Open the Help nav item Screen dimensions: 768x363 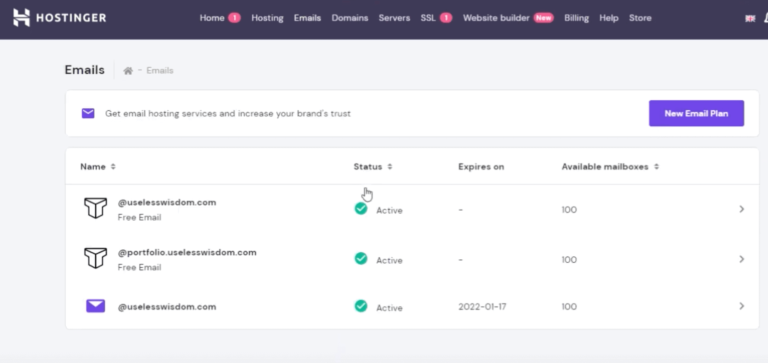[x=609, y=18]
